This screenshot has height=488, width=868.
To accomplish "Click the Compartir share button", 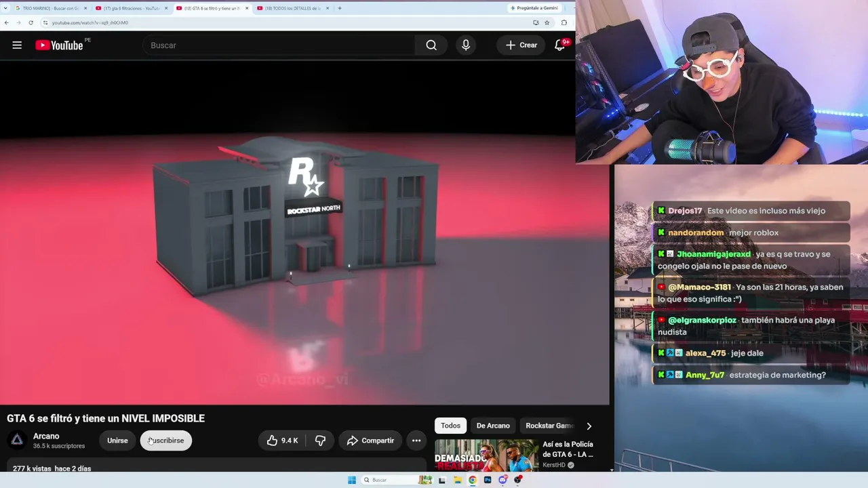I will (x=370, y=441).
